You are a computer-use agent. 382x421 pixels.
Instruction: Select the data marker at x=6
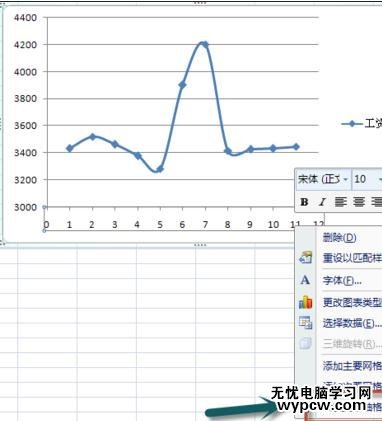click(182, 85)
